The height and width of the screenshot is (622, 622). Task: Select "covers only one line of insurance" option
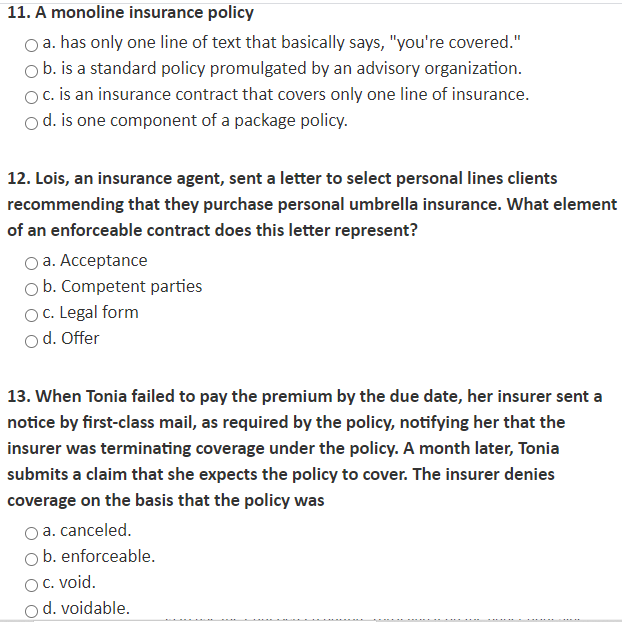[31, 97]
